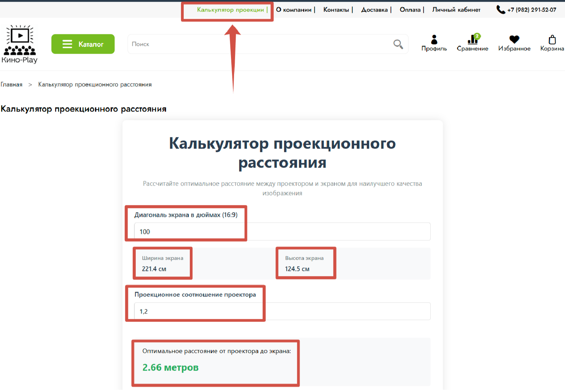The image size is (565, 392).
Task: Open the Профиль user icon
Action: pos(434,40)
